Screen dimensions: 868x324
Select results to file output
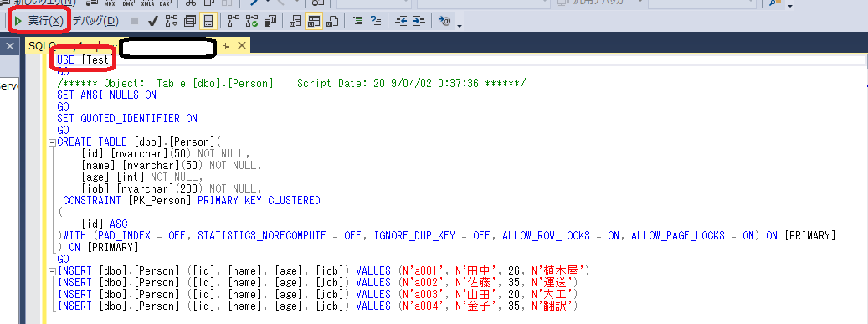(332, 21)
